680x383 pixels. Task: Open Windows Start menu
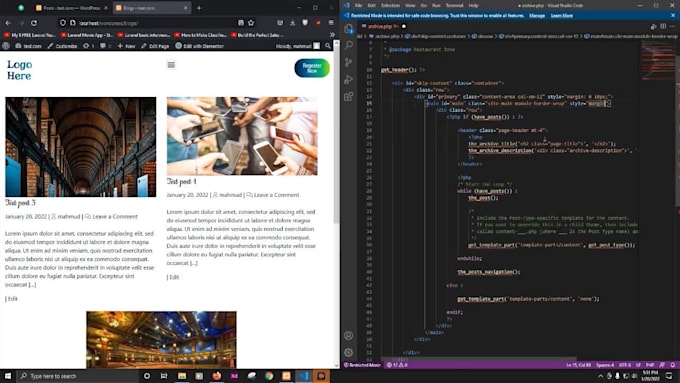coord(8,376)
